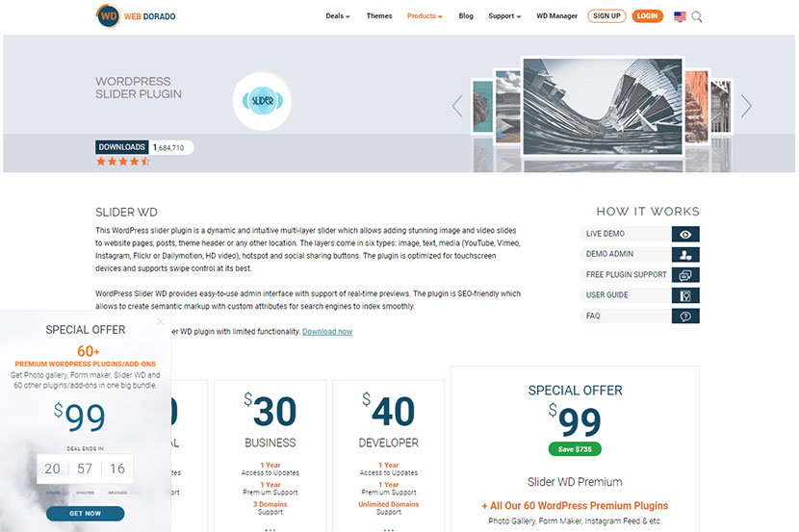
Task: Click the star rating under Downloads
Action: pos(123,162)
